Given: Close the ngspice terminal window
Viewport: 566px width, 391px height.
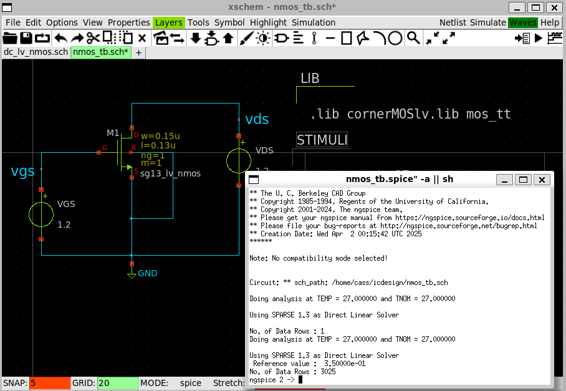Looking at the screenshot, I should pos(542,179).
